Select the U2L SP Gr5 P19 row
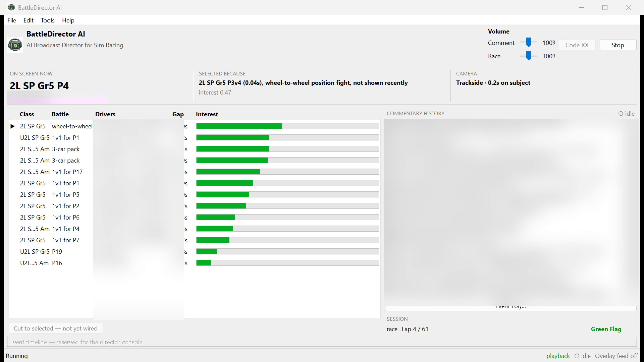This screenshot has width=644, height=362. point(195,252)
